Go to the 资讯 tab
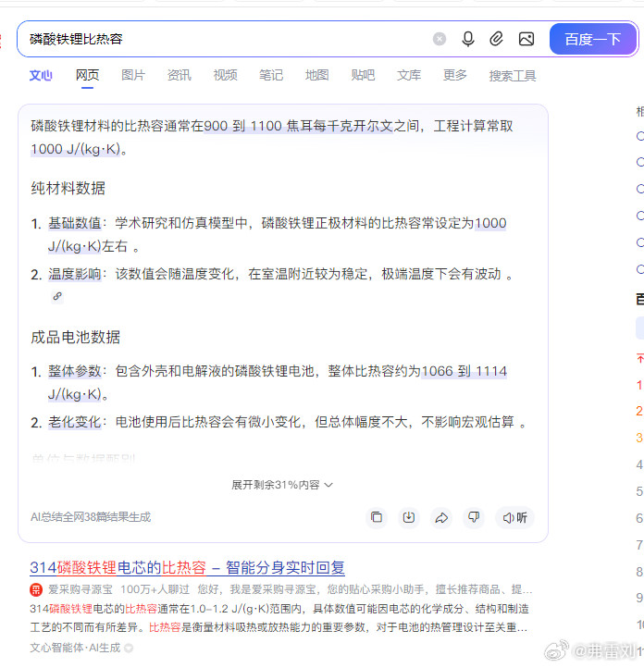 pos(180,76)
